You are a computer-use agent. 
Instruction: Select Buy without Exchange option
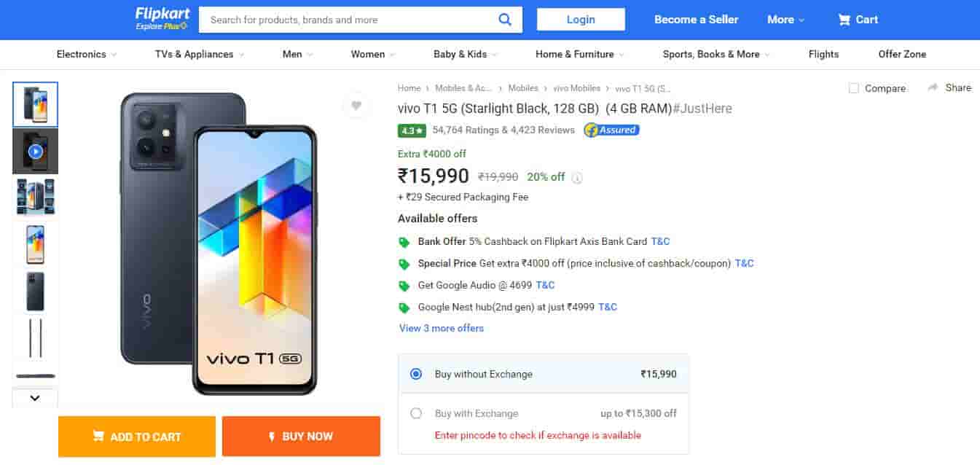pos(416,373)
